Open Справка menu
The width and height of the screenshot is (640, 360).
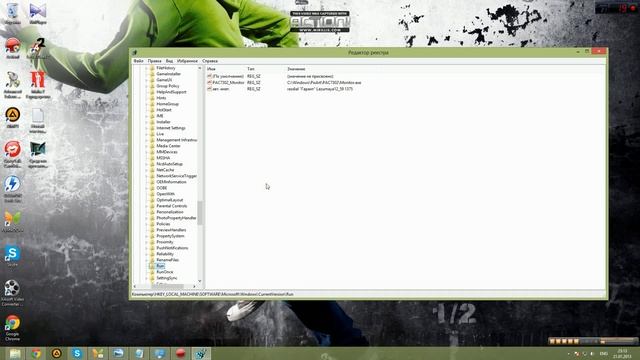coord(210,61)
